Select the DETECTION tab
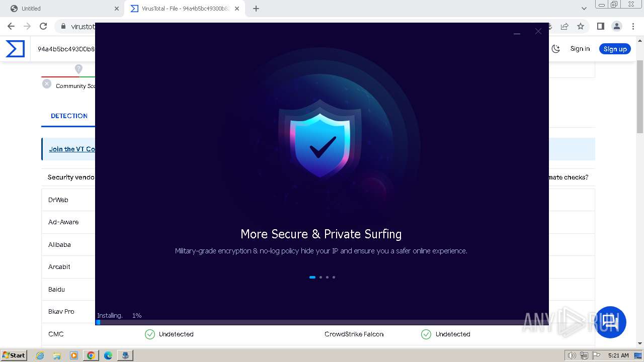The height and width of the screenshot is (362, 644). (x=69, y=116)
